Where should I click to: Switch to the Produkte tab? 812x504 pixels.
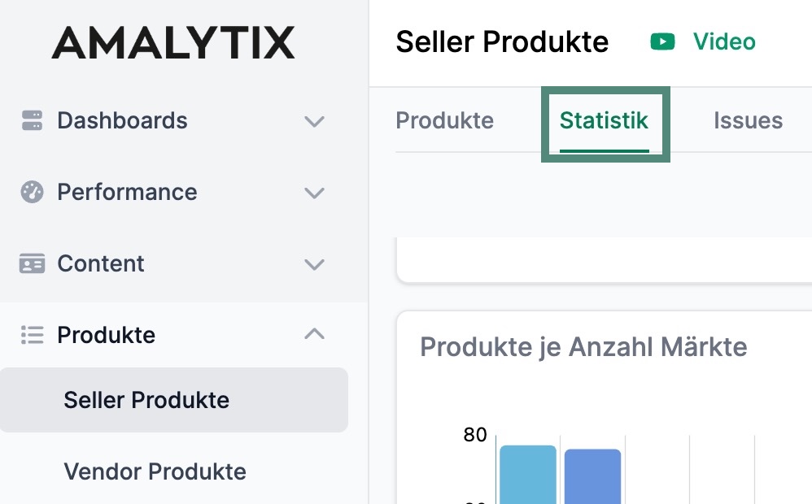pos(444,121)
